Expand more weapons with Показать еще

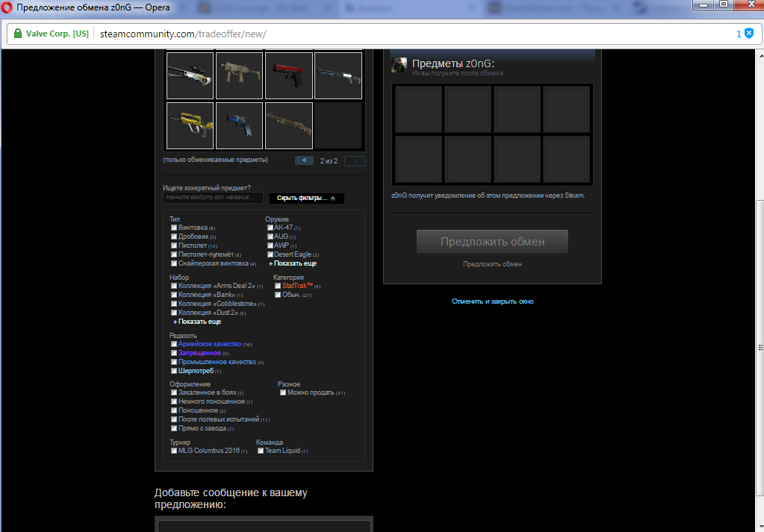coord(293,263)
